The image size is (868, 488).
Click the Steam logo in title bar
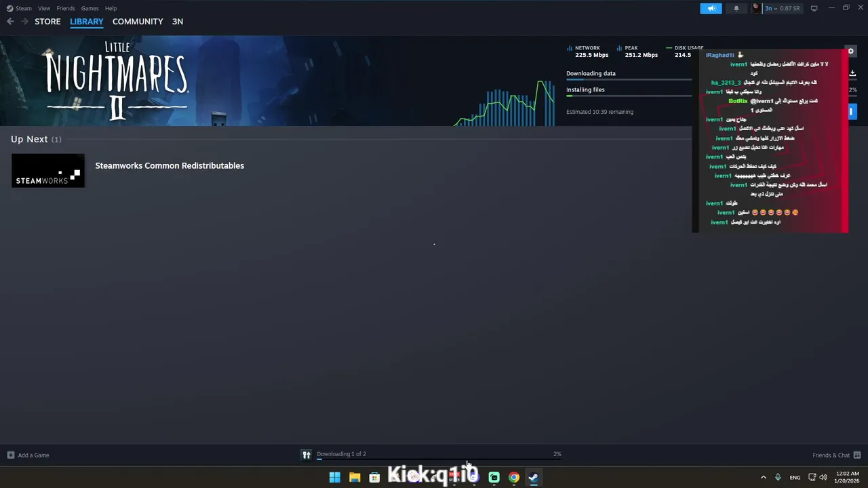tap(9, 8)
